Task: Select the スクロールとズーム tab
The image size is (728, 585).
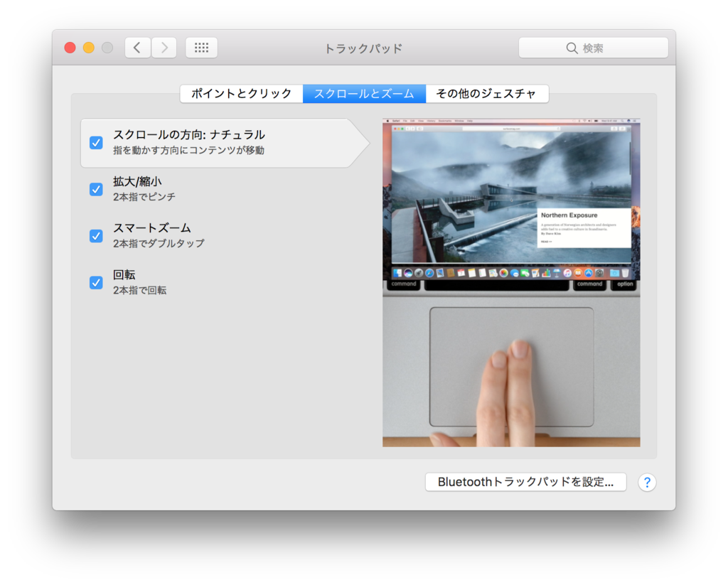Action: pos(365,93)
